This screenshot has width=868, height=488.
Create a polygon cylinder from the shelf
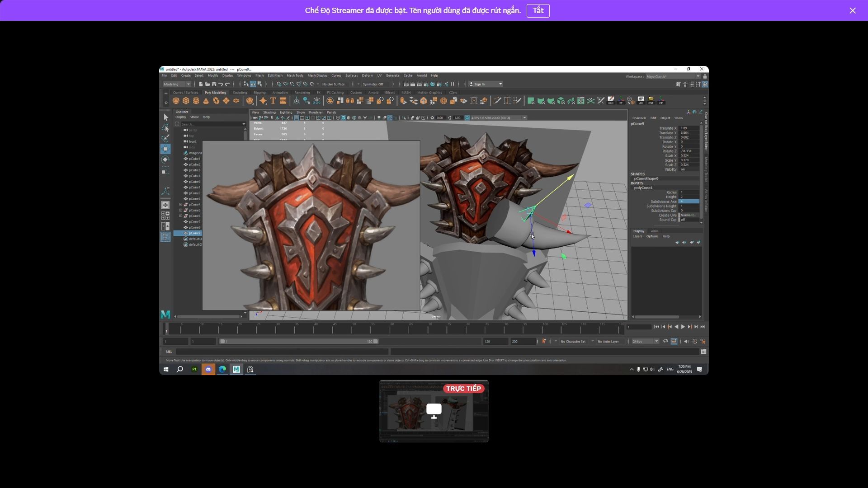click(196, 101)
